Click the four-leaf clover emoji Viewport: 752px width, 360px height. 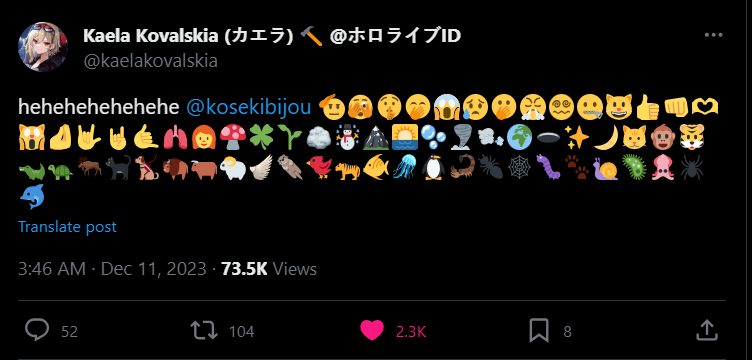(262, 139)
